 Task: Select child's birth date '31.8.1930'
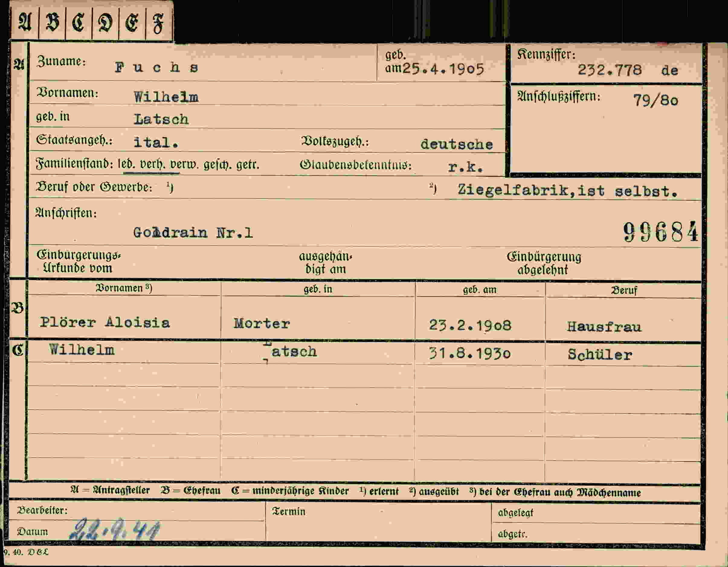pos(470,354)
